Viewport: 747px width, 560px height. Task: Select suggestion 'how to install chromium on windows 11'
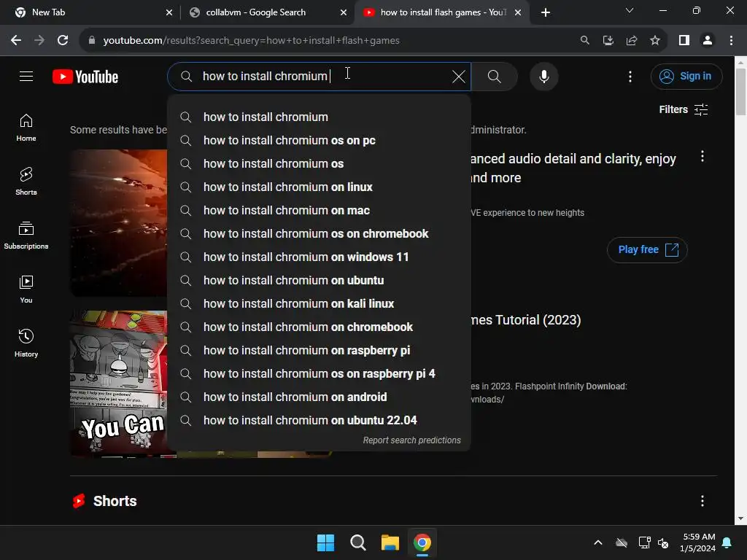coord(320,257)
